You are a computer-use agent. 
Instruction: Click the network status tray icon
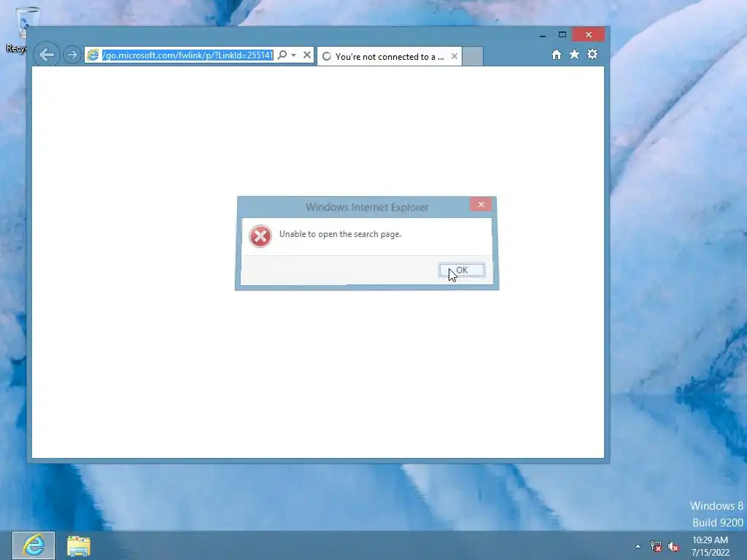click(x=656, y=546)
